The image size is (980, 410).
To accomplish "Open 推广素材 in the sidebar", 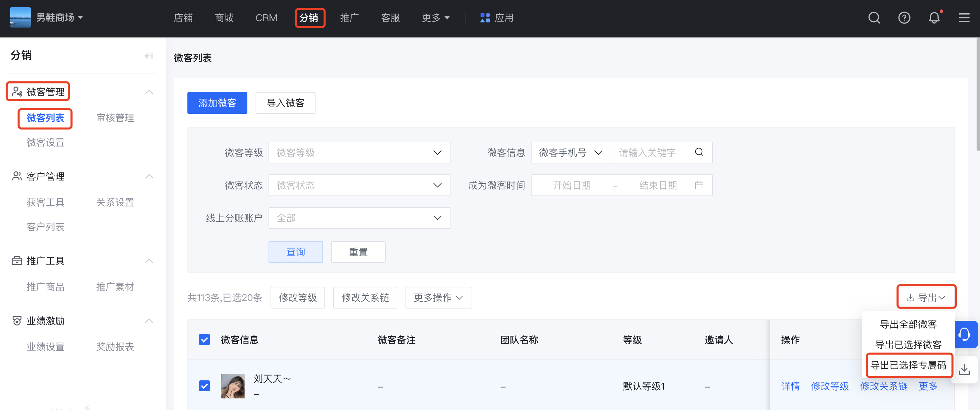I will (115, 287).
